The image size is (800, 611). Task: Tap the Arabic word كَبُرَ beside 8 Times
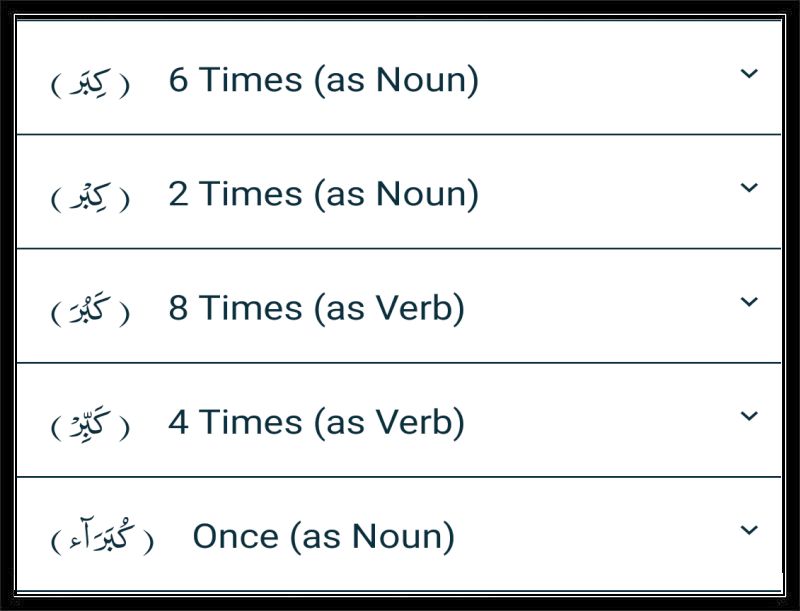[90, 309]
